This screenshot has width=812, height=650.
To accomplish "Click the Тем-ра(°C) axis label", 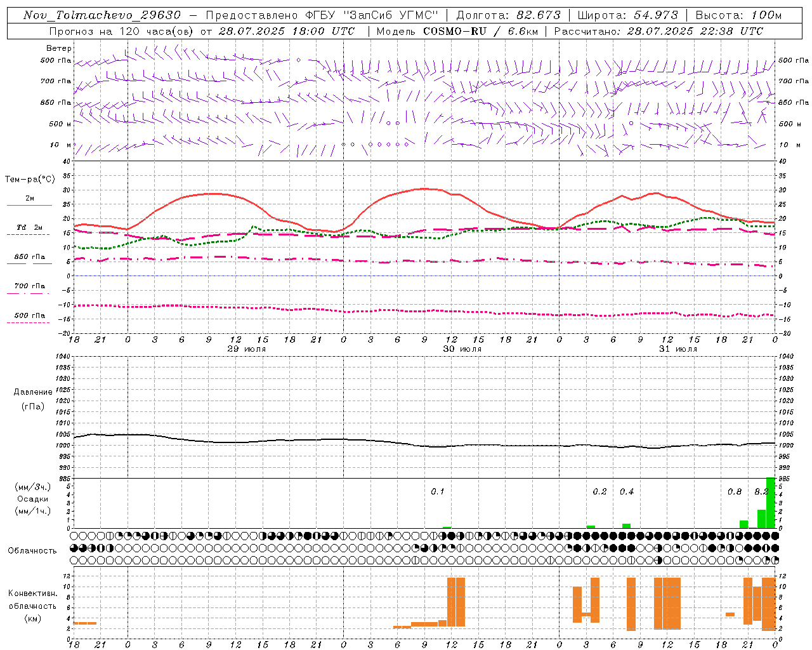I will pos(30,180).
